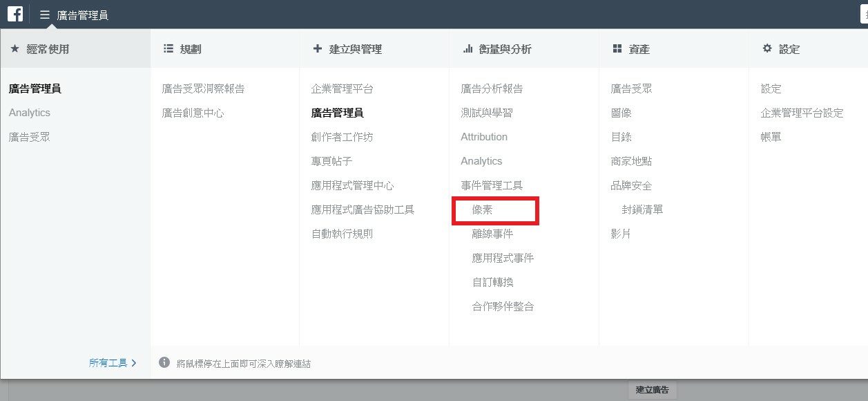The height and width of the screenshot is (401, 868).
Task: Open 廣告受眾洞察報告
Action: tap(203, 88)
